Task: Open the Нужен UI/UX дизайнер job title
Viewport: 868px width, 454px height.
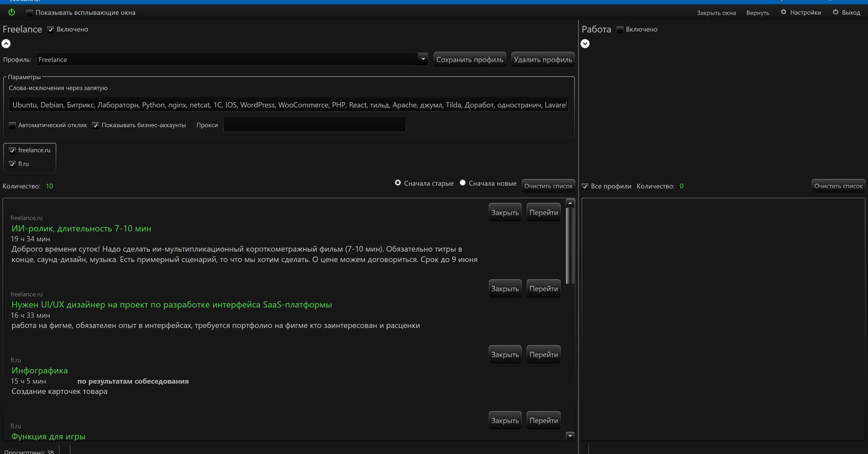Action: pyautogui.click(x=172, y=305)
